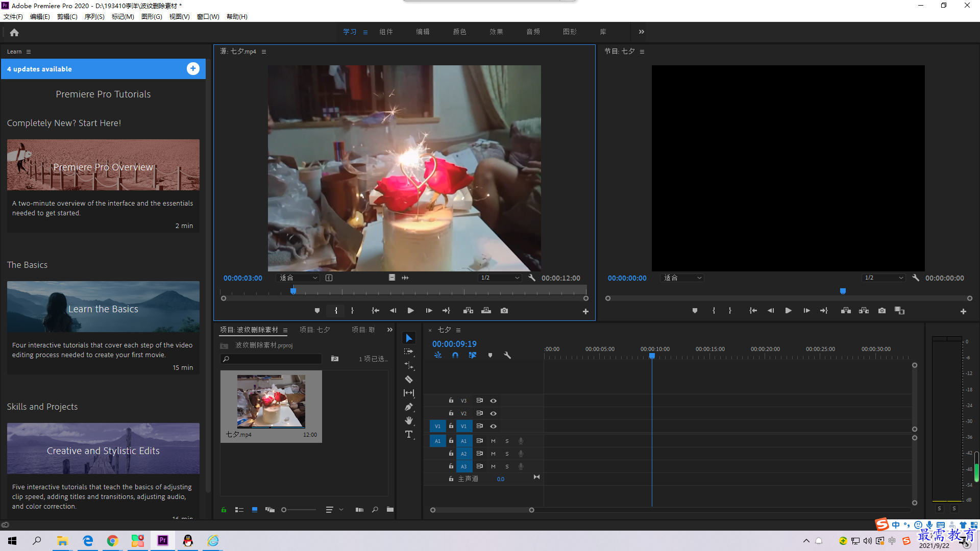Click source monitor playhead on scrubber
The width and height of the screenshot is (980, 551).
293,291
